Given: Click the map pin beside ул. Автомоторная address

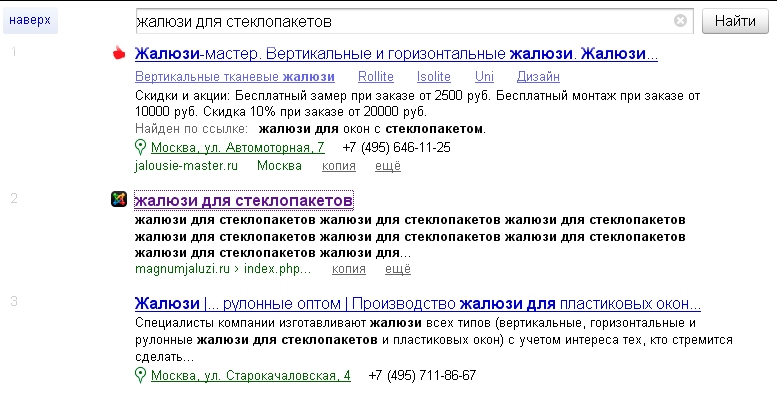Looking at the screenshot, I should pos(141,147).
